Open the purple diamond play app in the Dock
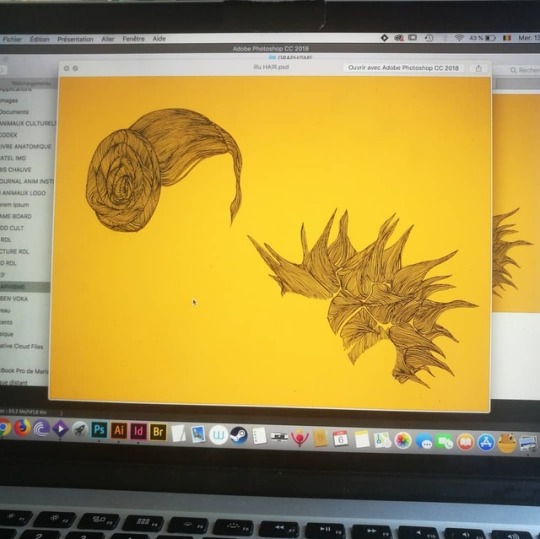The width and height of the screenshot is (540, 539). point(60,429)
